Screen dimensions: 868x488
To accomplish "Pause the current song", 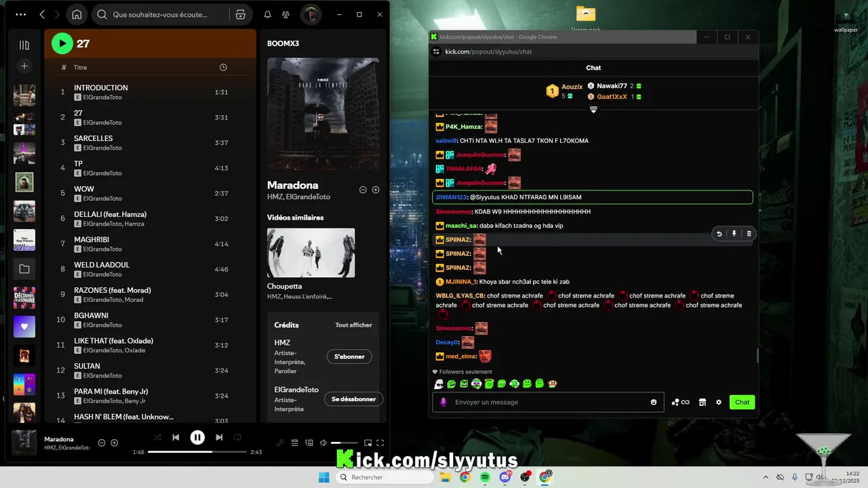I will (x=197, y=438).
